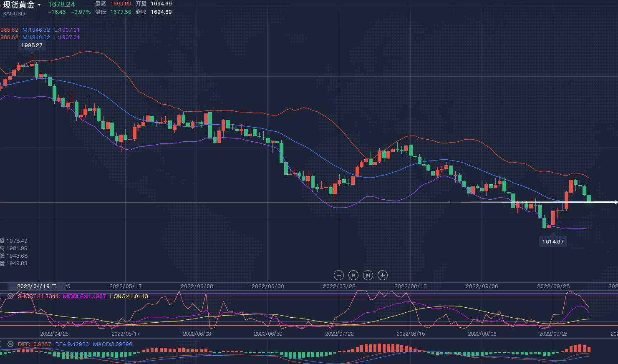Open settings gear for the MACD indicator
The image size is (618, 364).
10,344
